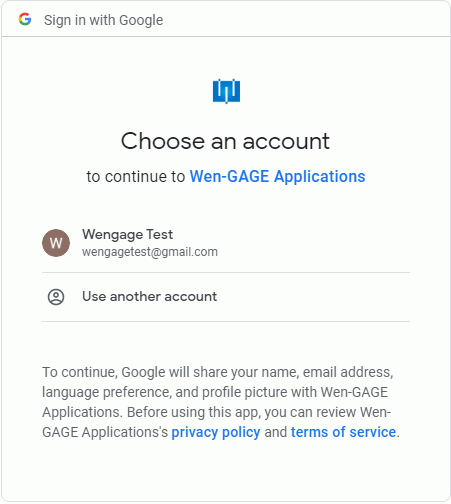This screenshot has height=504, width=451.
Task: Click the "Choose an account" heading
Action: tap(225, 141)
